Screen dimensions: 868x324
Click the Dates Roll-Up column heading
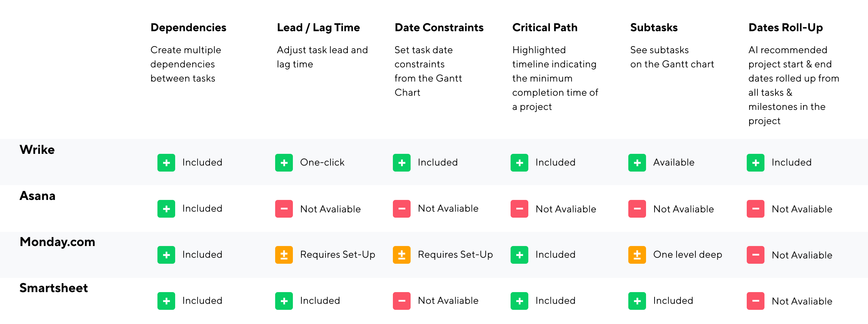pyautogui.click(x=786, y=28)
